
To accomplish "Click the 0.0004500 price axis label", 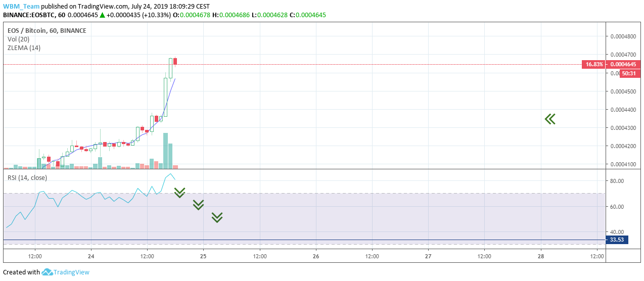I will (x=623, y=91).
